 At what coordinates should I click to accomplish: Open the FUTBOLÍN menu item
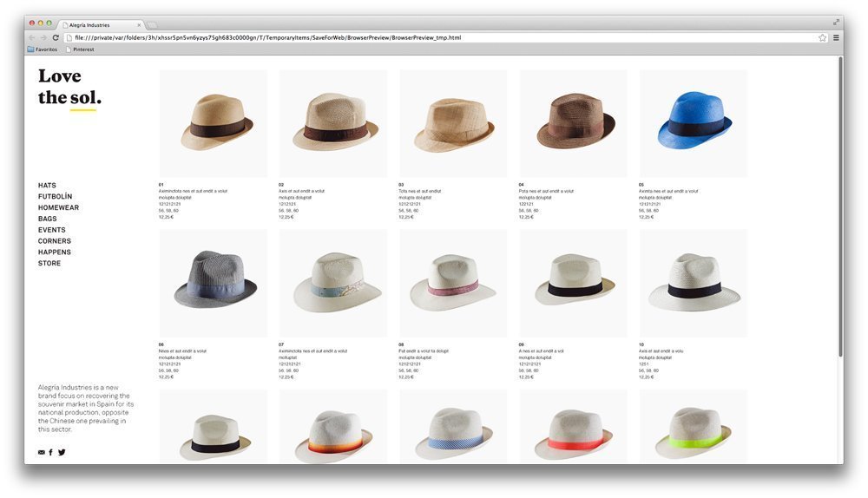pos(55,197)
